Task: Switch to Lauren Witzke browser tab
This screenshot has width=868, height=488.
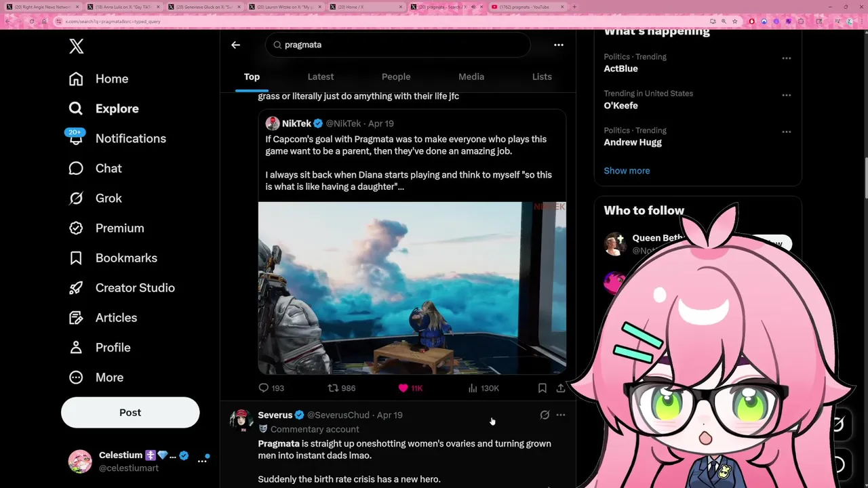Action: coord(285,7)
